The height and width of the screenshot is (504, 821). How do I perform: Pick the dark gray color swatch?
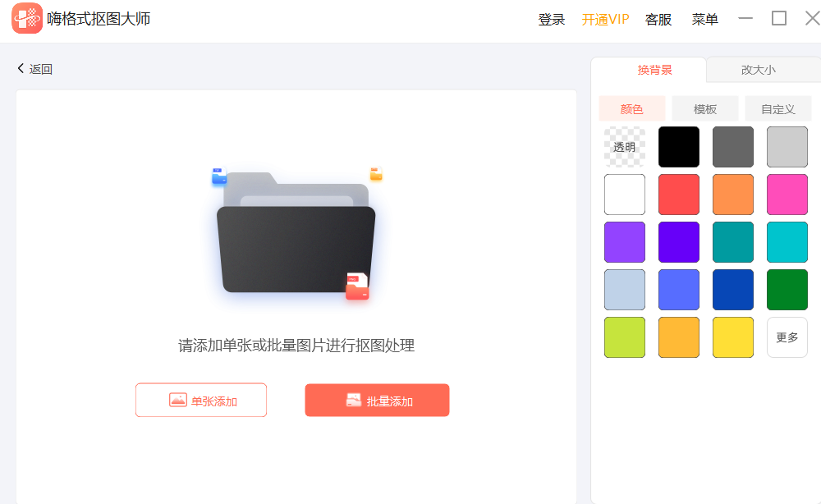pos(733,147)
